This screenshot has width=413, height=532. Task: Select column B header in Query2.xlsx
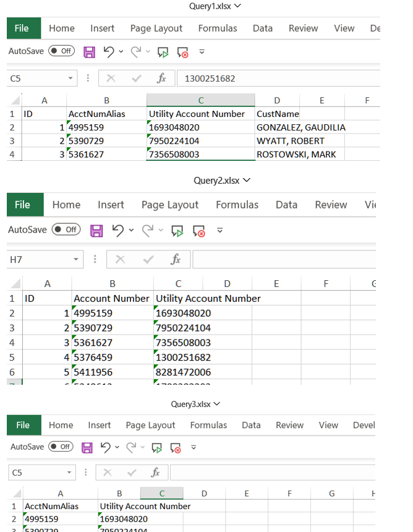[113, 283]
